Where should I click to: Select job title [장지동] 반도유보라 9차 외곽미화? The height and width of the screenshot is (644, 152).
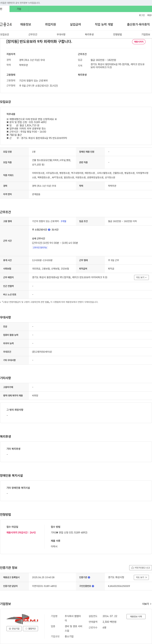coord(39,42)
